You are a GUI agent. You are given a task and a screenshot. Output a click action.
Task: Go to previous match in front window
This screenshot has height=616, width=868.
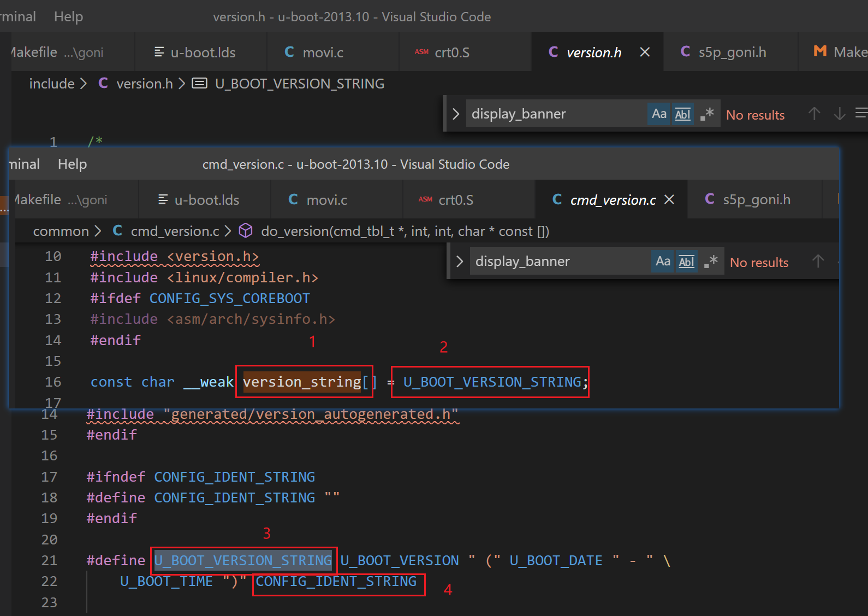coord(818,262)
